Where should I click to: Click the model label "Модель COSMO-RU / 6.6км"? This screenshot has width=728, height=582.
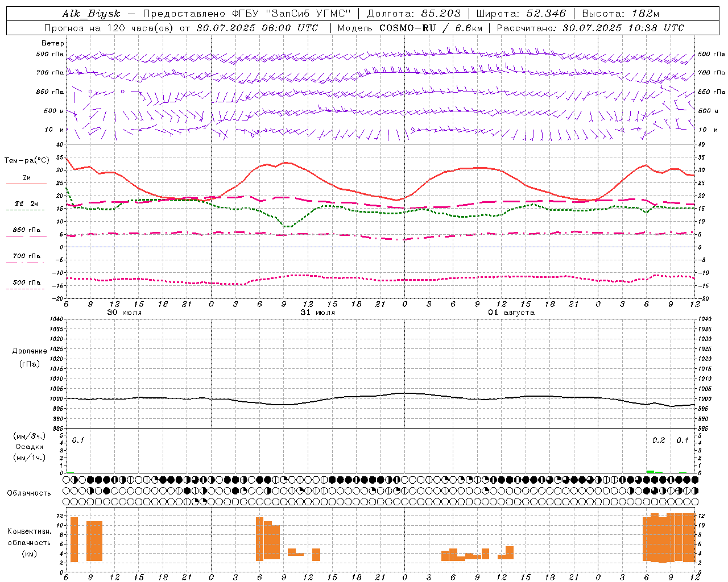[x=409, y=28]
